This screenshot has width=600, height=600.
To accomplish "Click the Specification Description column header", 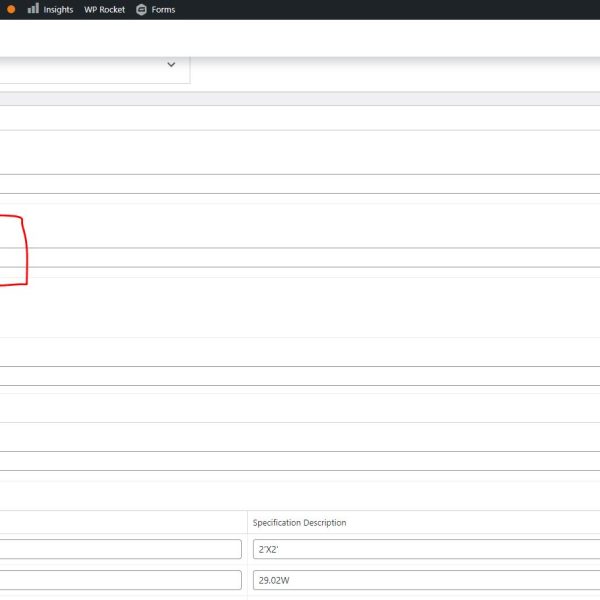I will [x=299, y=523].
